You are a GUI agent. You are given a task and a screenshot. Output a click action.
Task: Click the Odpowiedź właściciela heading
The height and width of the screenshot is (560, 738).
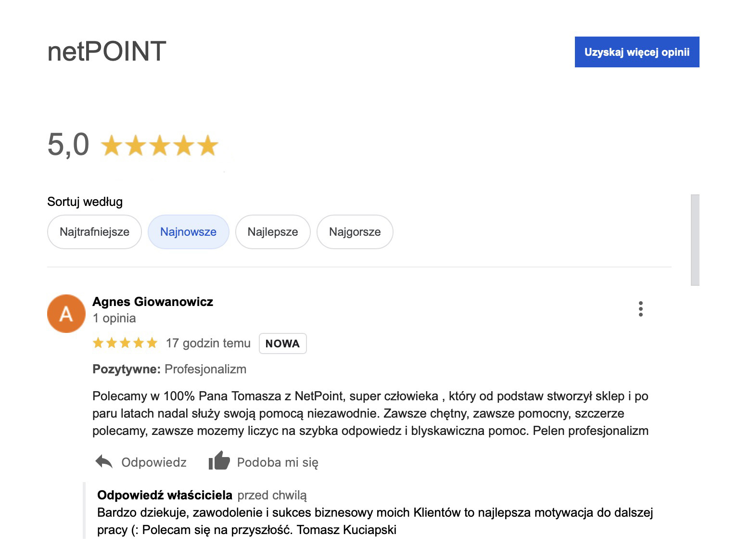165,495
